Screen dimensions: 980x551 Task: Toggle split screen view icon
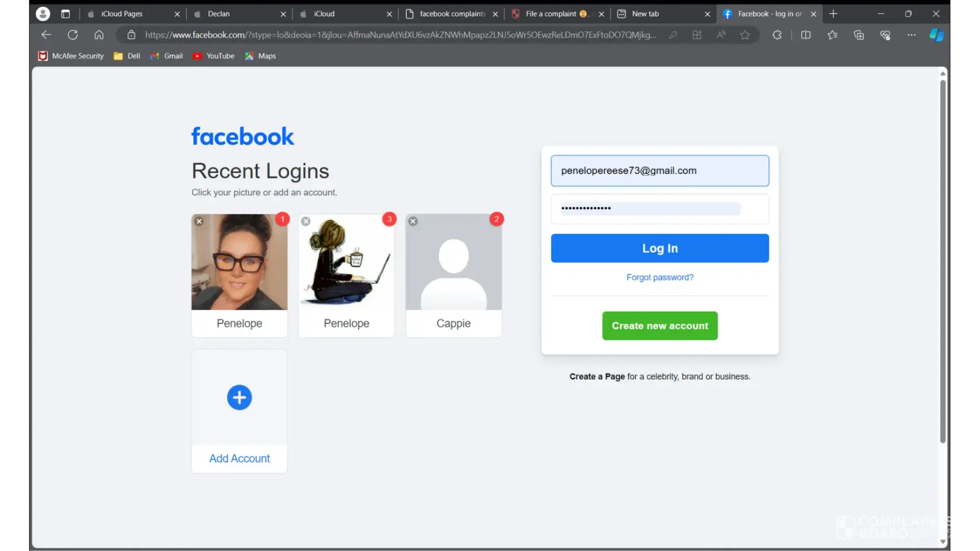[805, 35]
